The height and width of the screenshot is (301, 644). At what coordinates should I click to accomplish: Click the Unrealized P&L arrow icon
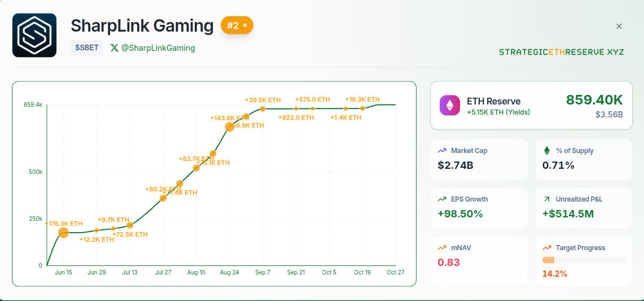tap(546, 199)
